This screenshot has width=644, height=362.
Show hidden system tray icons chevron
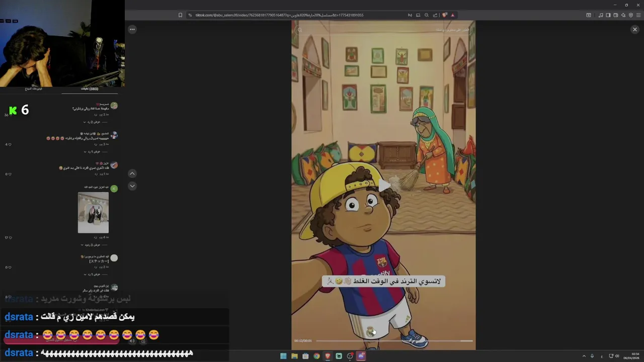coord(584,356)
